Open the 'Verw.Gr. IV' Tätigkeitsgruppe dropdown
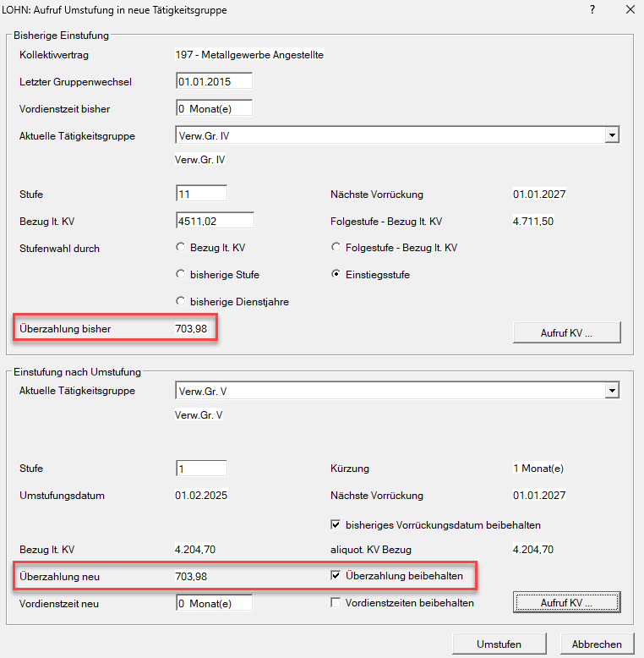This screenshot has height=658, width=644. point(613,135)
